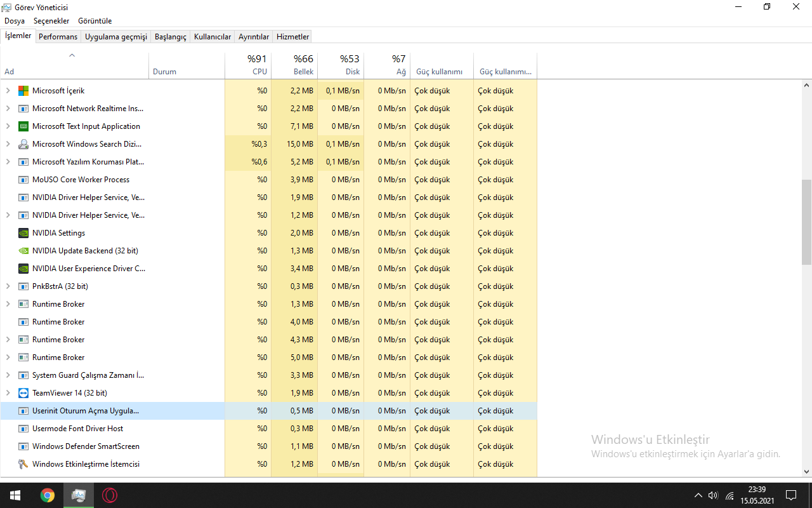Select the "Userinit Oturum Açma Uygula..." row name

click(x=86, y=411)
